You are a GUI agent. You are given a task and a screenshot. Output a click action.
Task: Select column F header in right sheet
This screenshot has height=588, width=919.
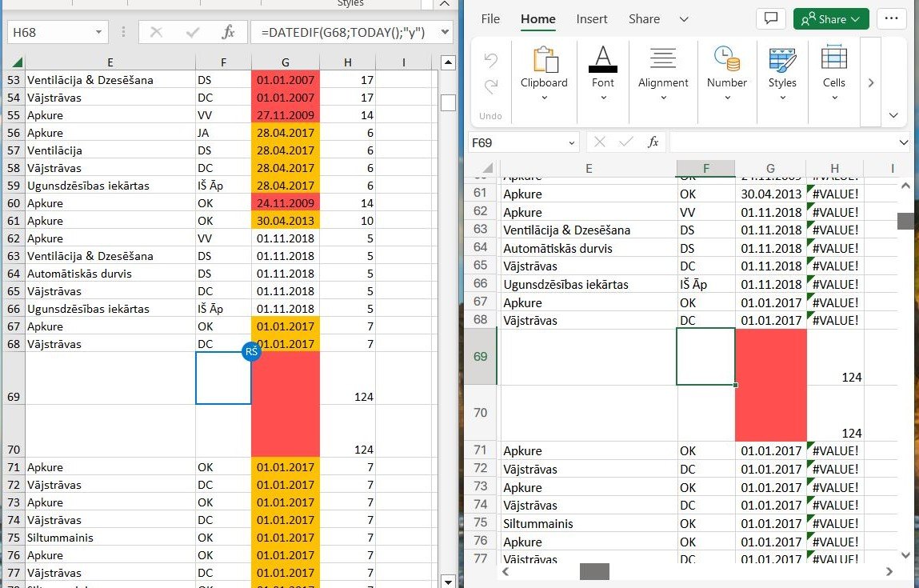705,168
